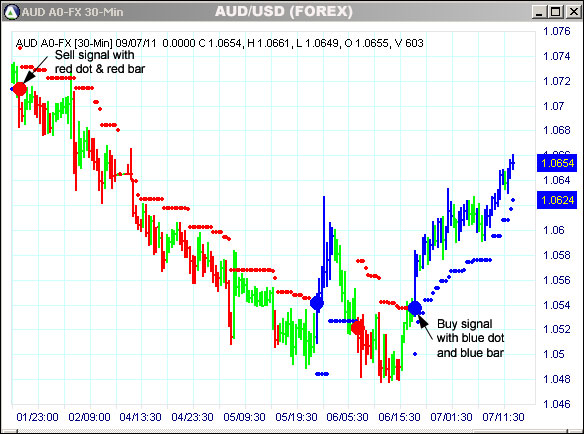Screen dimensions: 584x434
Task: Click the 1.056 price axis label
Action: [x=557, y=280]
